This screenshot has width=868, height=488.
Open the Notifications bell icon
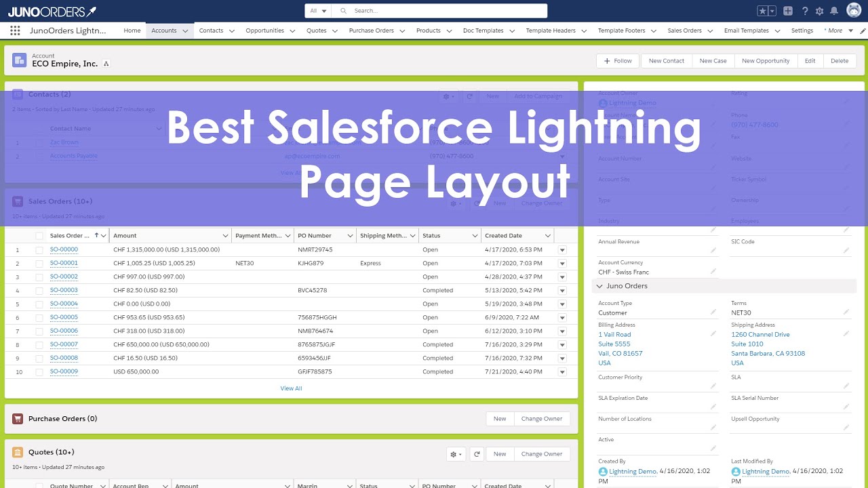[x=834, y=11]
